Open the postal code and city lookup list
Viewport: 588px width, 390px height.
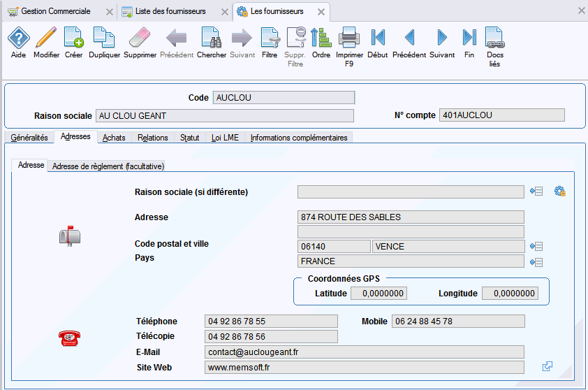(536, 246)
